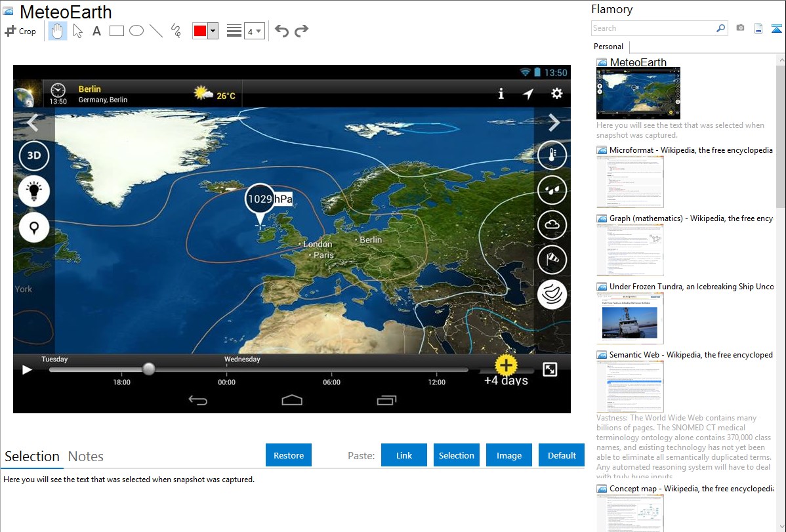
Task: Expand the line width dropdown
Action: coord(255,31)
